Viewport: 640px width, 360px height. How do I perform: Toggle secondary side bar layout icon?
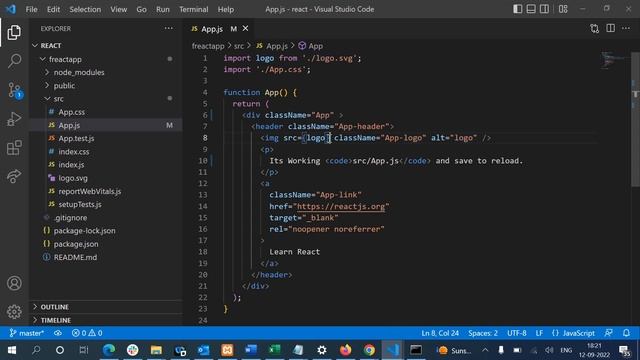pyautogui.click(x=544, y=9)
